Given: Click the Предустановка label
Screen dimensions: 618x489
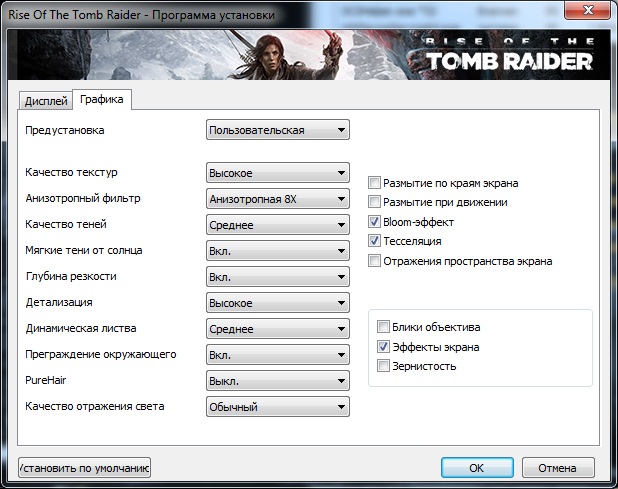Looking at the screenshot, I should (65, 130).
